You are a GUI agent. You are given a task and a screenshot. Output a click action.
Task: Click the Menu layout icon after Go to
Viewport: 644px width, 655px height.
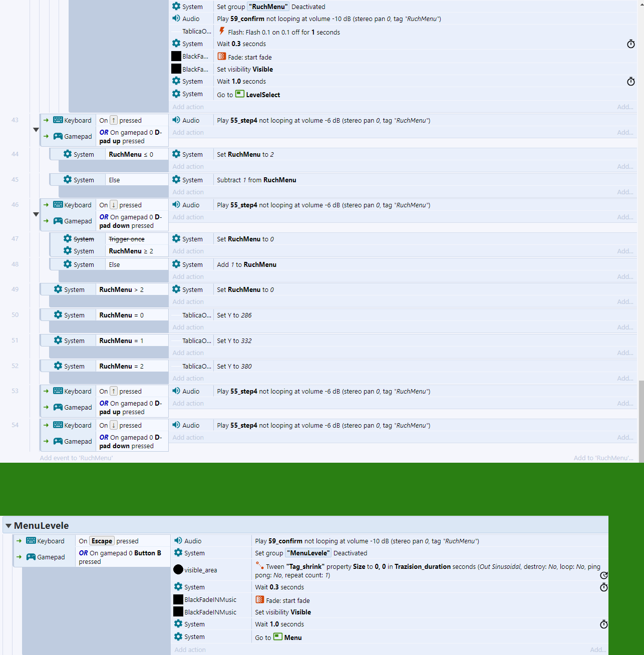tap(278, 637)
